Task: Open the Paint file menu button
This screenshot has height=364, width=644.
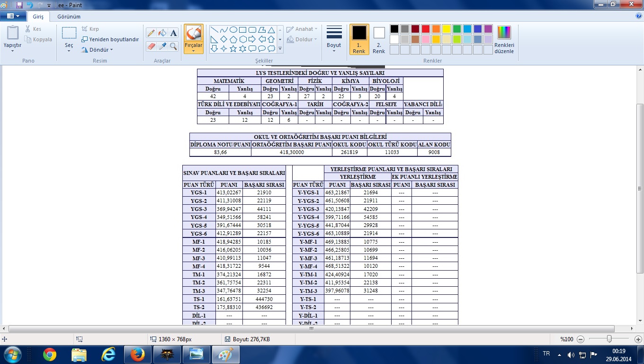Action: [x=13, y=16]
